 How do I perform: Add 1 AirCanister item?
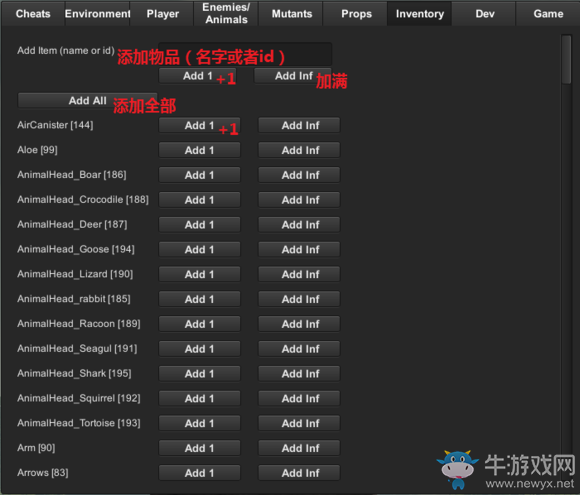(199, 125)
